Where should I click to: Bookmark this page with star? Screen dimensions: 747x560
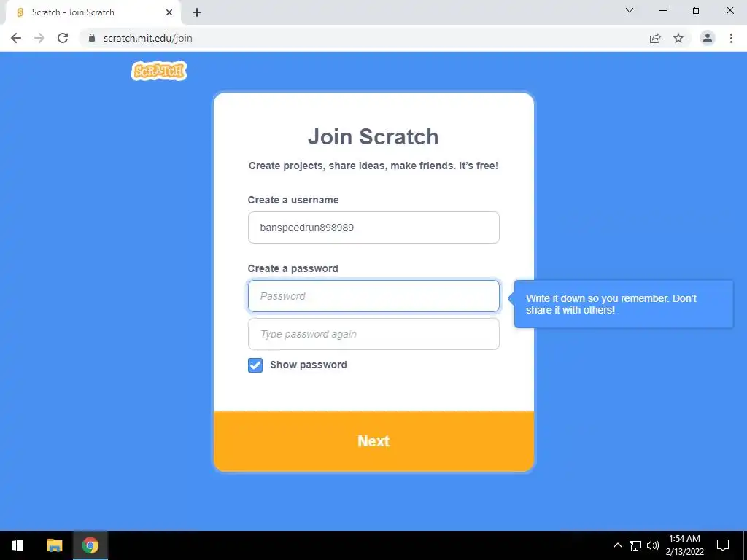coord(678,38)
